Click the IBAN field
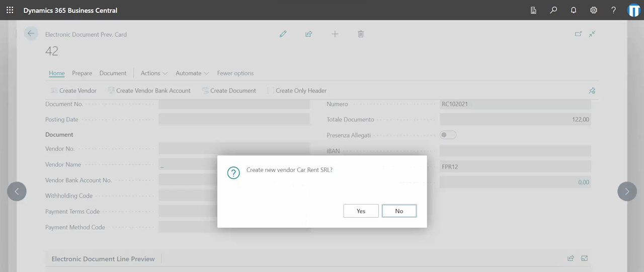The image size is (644, 272). tap(515, 151)
